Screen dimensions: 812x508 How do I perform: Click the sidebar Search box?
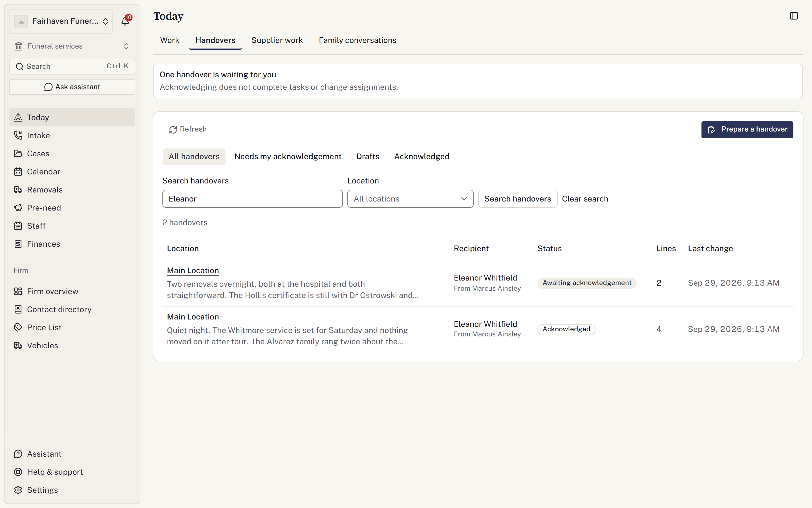pyautogui.click(x=72, y=67)
